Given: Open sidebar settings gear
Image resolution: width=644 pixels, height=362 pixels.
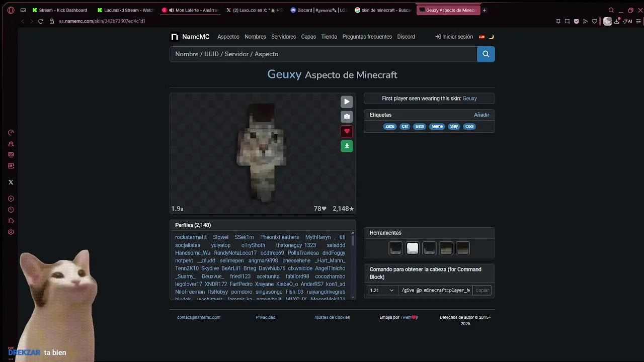Looking at the screenshot, I should (11, 232).
